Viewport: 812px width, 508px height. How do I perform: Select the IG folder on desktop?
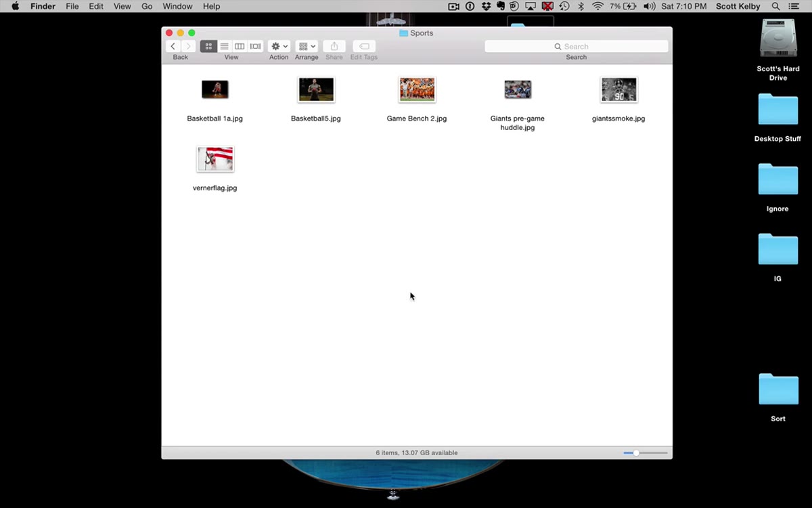click(778, 249)
